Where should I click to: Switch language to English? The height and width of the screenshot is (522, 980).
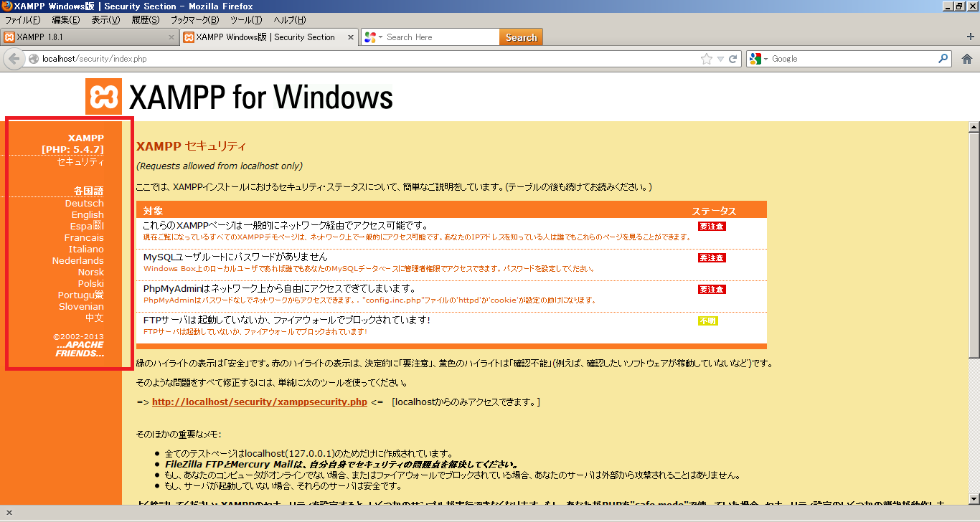click(x=88, y=214)
